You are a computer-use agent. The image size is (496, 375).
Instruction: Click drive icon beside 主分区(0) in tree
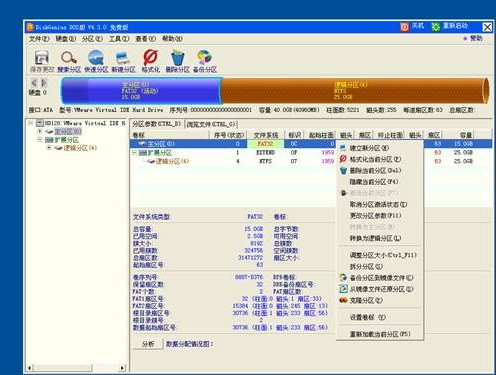pyautogui.click(x=50, y=132)
